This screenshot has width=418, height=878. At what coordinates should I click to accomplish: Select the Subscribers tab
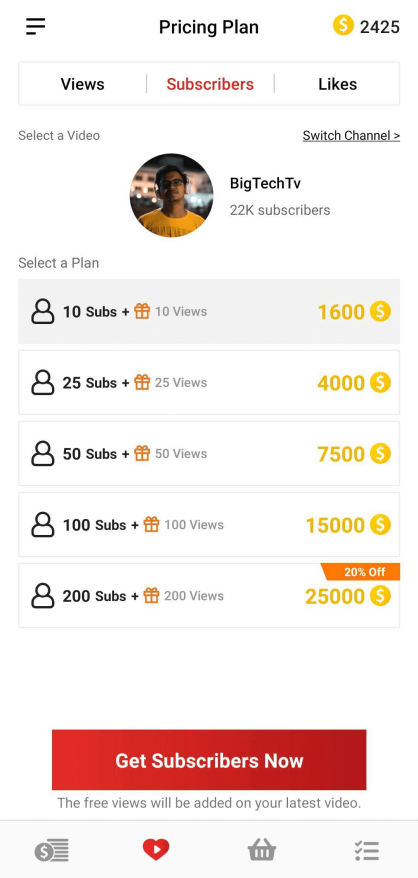210,84
